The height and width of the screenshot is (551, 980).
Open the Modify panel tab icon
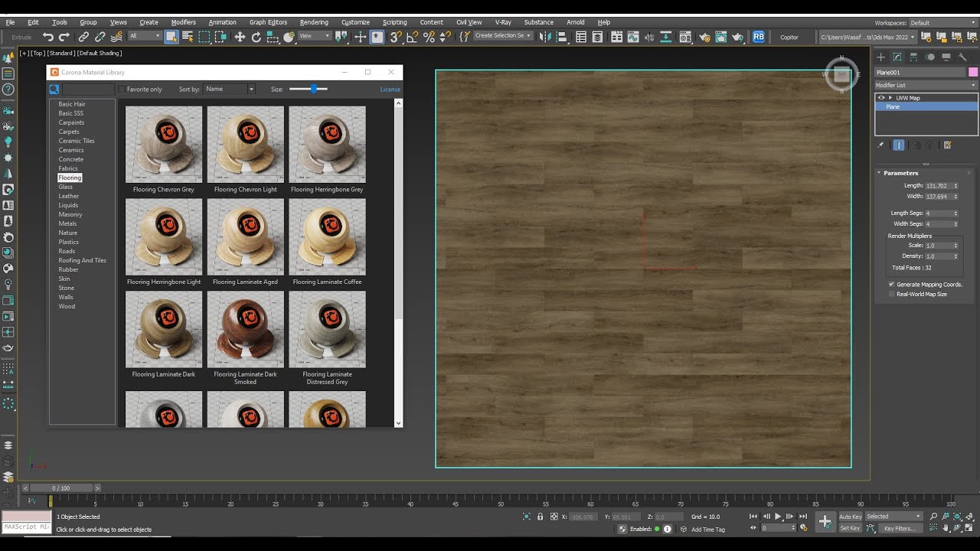(x=897, y=57)
